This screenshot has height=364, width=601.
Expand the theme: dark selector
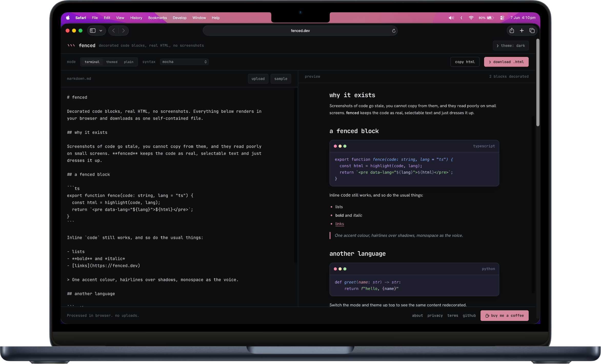point(510,46)
